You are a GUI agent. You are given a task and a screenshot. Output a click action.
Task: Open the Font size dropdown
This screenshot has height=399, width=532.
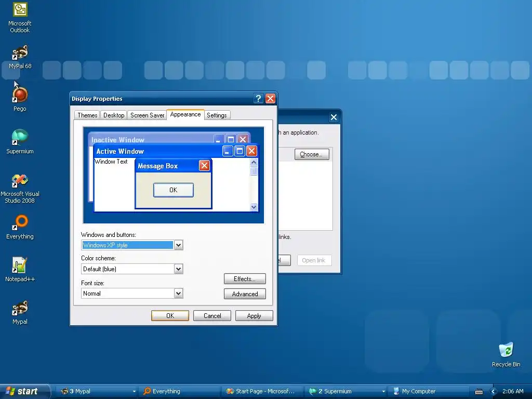pos(178,294)
